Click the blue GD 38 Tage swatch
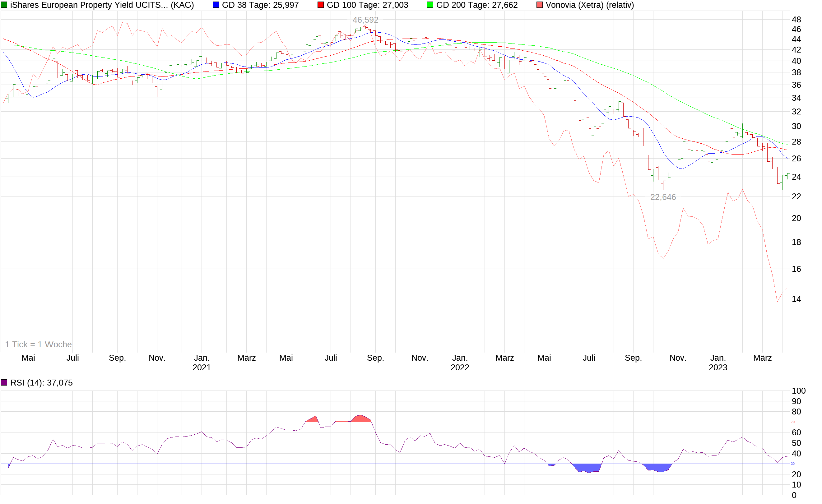 (216, 5)
